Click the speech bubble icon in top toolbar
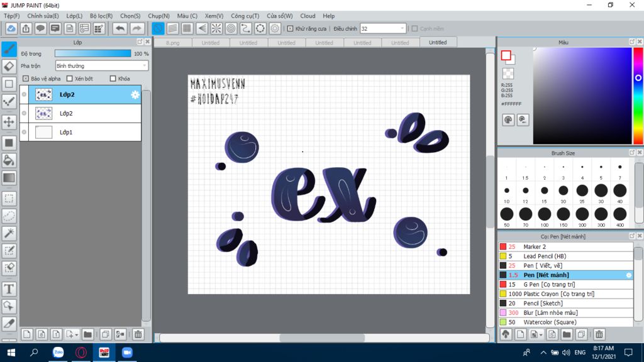This screenshot has width=644, height=362. pyautogui.click(x=40, y=28)
